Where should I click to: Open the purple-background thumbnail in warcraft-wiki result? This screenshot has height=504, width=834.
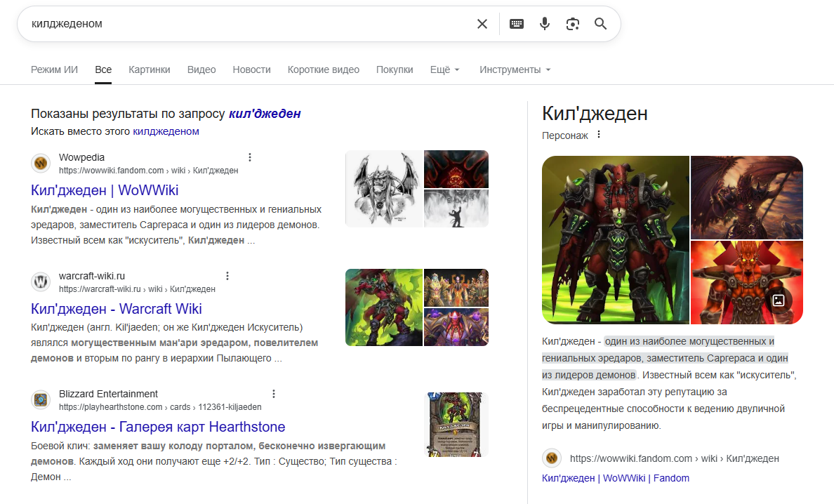point(456,327)
